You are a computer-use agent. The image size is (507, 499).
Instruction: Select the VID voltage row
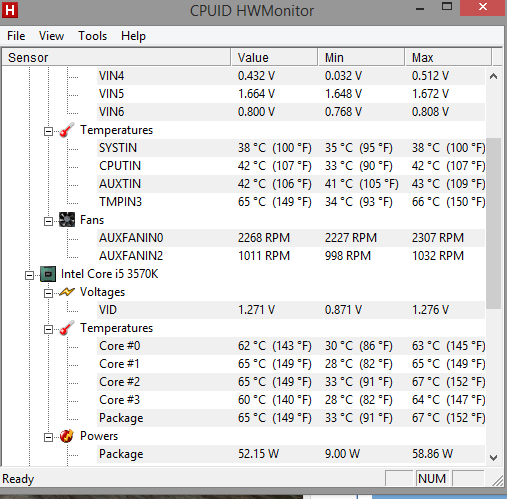coord(291,310)
